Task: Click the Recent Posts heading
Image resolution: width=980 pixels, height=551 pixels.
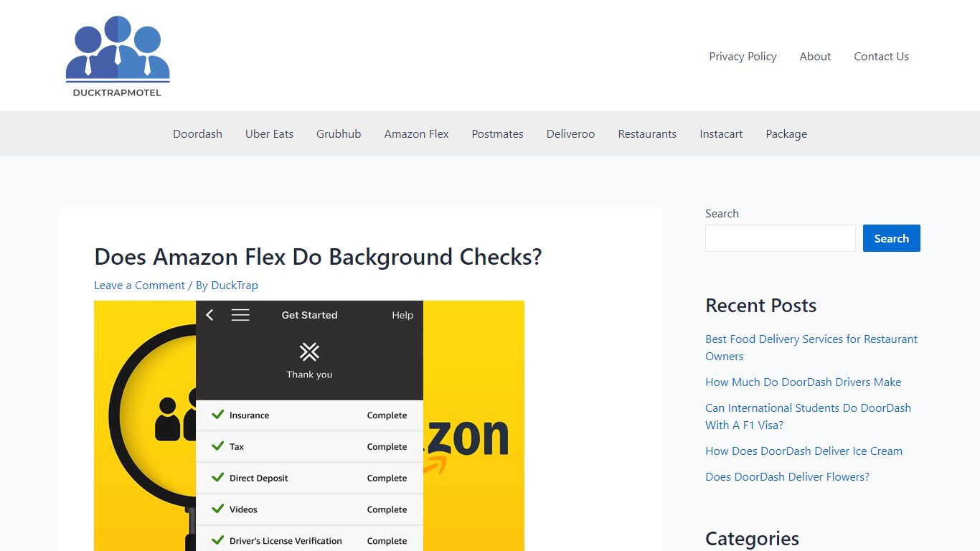Action: click(760, 305)
